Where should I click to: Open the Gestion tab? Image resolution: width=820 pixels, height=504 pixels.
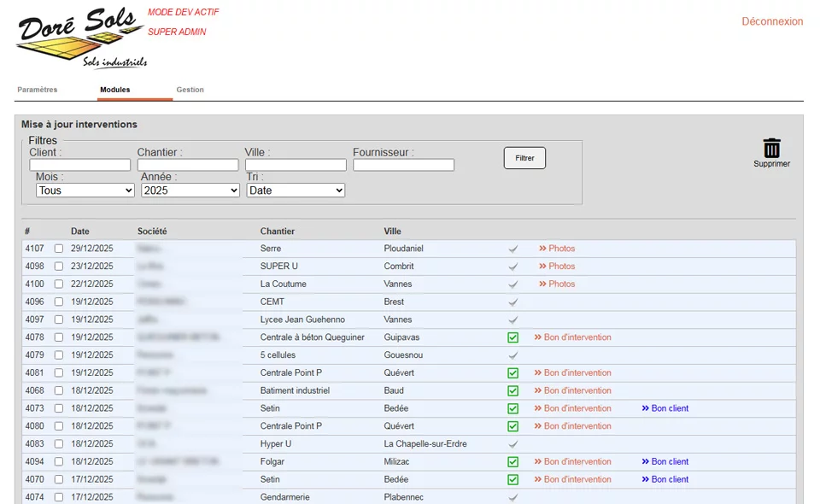[190, 90]
